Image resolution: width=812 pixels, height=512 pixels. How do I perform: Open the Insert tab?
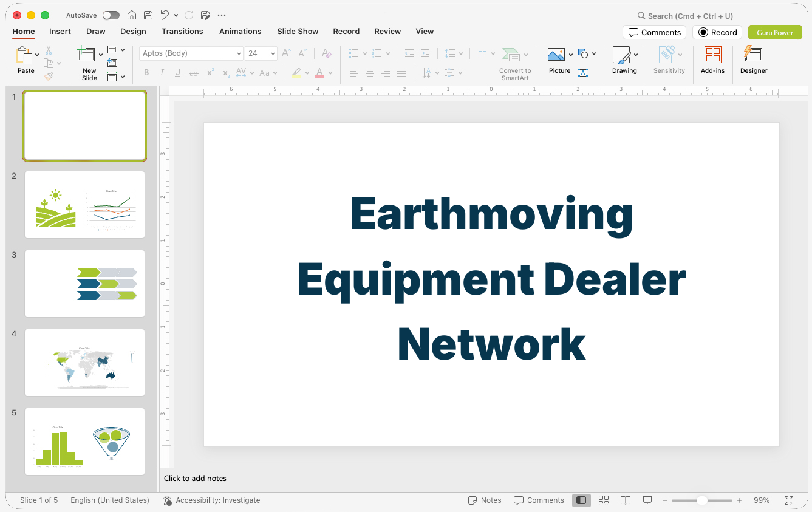[x=60, y=31]
